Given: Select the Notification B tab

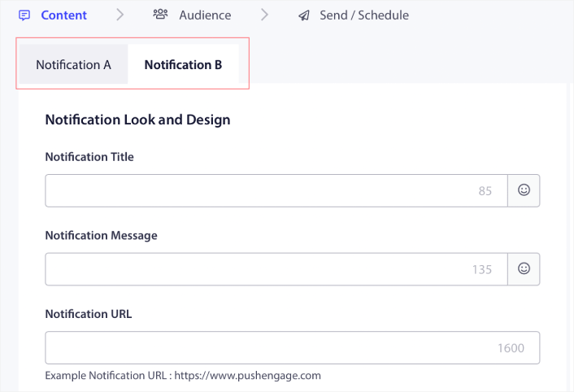Looking at the screenshot, I should 183,65.
